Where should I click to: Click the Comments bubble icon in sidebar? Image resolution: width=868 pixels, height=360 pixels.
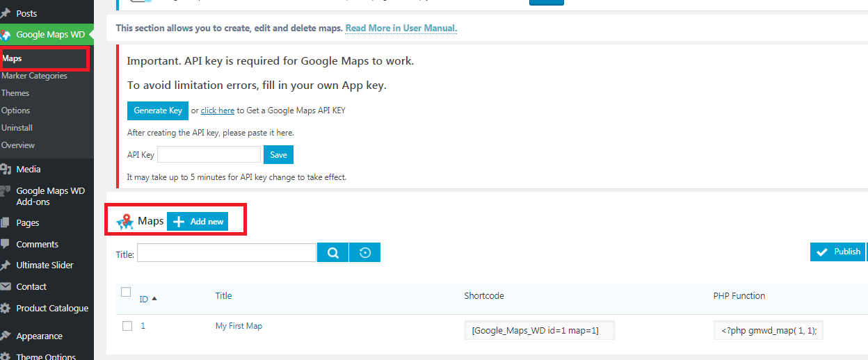click(x=6, y=244)
